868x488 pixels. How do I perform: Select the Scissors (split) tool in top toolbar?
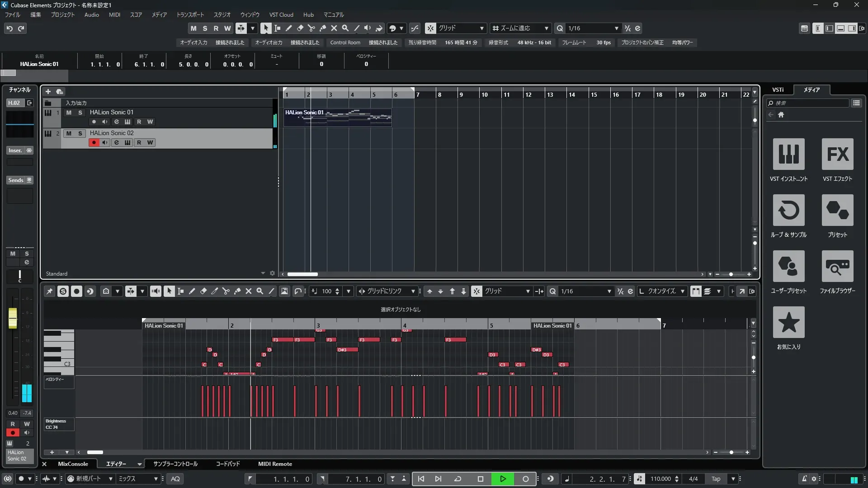click(311, 28)
